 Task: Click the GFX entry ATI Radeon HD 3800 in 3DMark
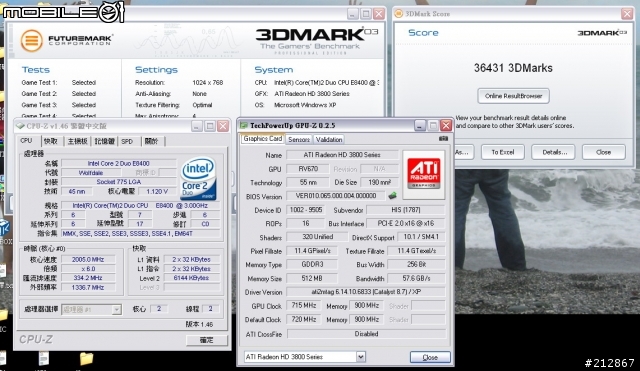[312, 94]
